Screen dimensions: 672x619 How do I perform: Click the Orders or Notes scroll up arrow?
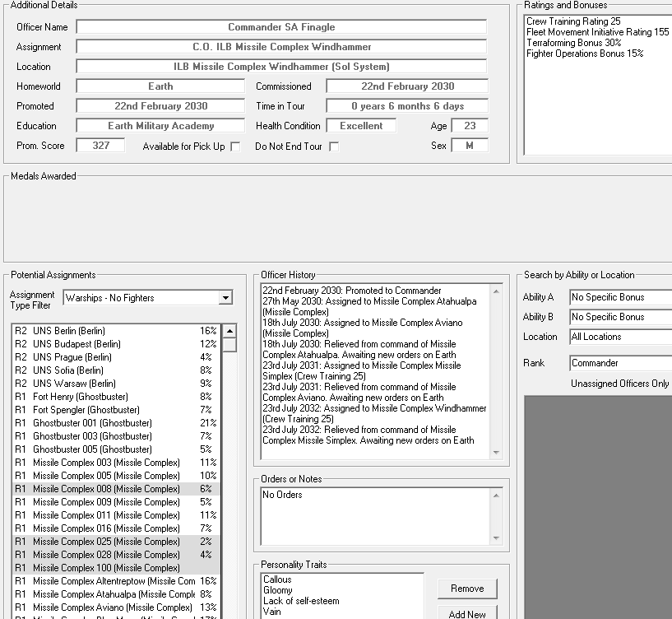point(496,496)
